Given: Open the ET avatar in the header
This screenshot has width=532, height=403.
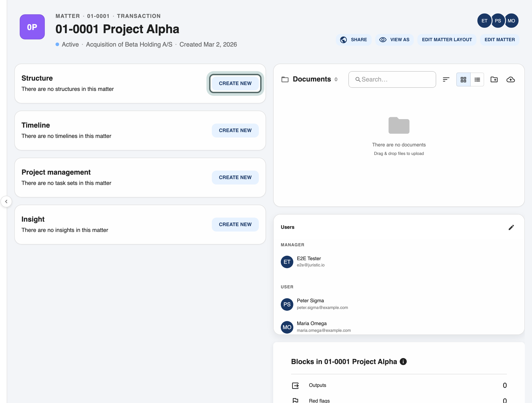Looking at the screenshot, I should (x=484, y=21).
